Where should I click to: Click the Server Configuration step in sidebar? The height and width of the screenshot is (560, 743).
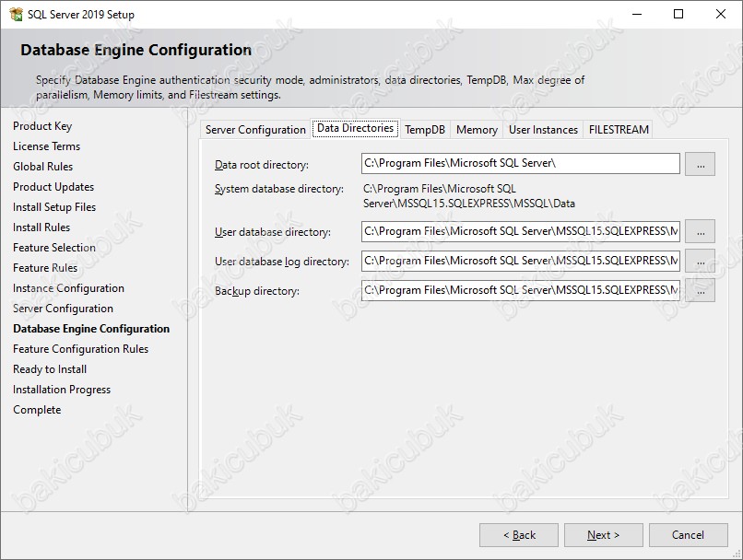[63, 309]
